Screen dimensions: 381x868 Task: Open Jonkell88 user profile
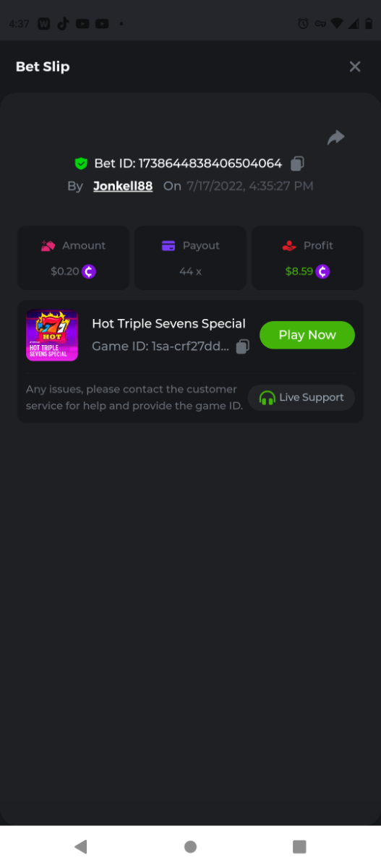[x=123, y=186]
